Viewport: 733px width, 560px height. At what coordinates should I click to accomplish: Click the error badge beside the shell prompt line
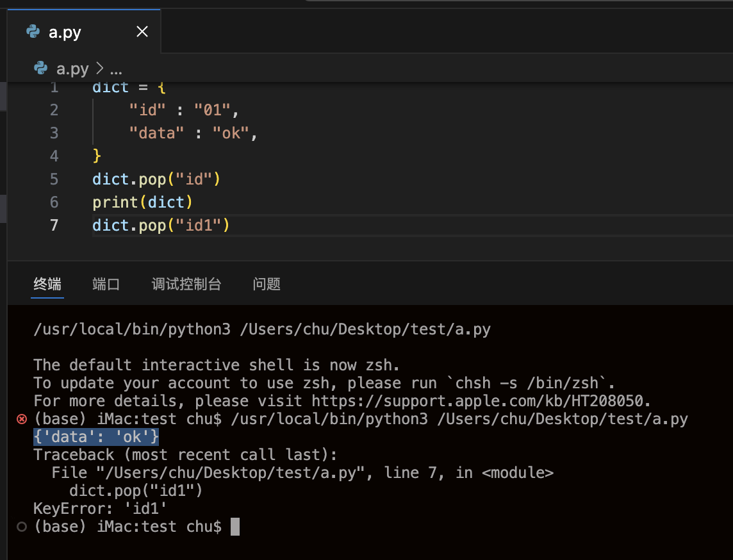[x=21, y=419]
